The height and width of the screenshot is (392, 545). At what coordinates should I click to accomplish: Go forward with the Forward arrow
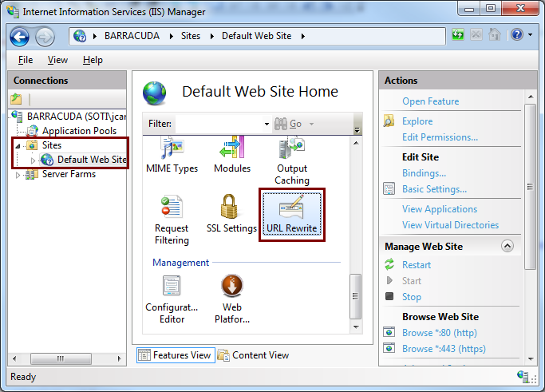click(45, 36)
